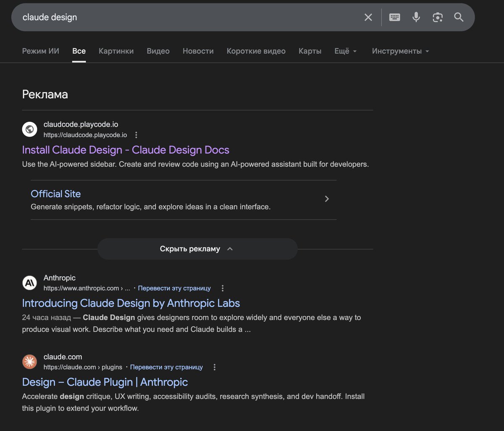Open 'Install Claude Design - Claude Design Docs' link
The width and height of the screenshot is (504, 431).
126,150
